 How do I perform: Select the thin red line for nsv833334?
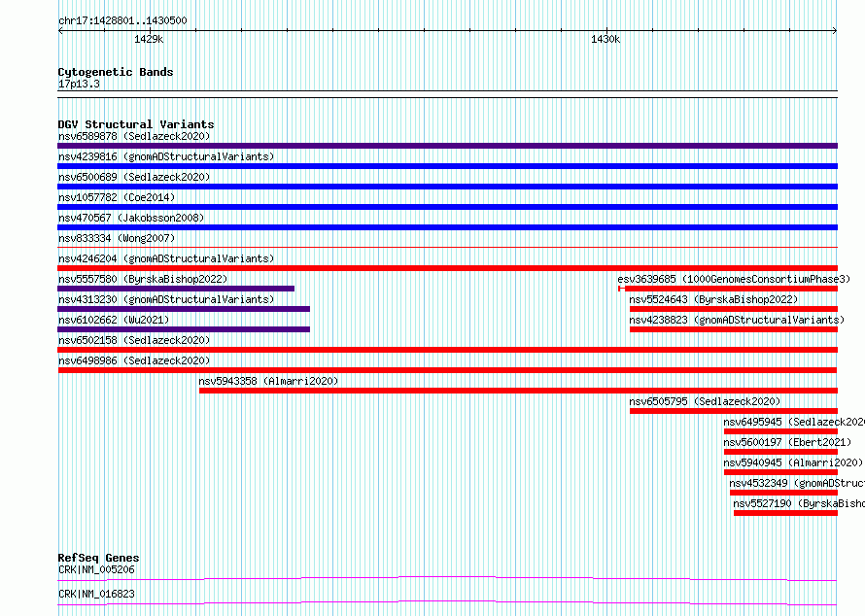[x=447, y=248]
